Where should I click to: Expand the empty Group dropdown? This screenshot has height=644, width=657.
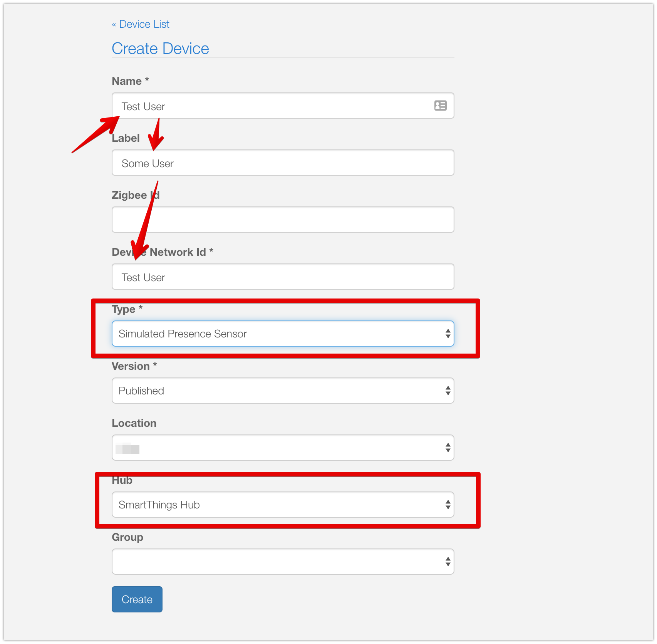283,562
